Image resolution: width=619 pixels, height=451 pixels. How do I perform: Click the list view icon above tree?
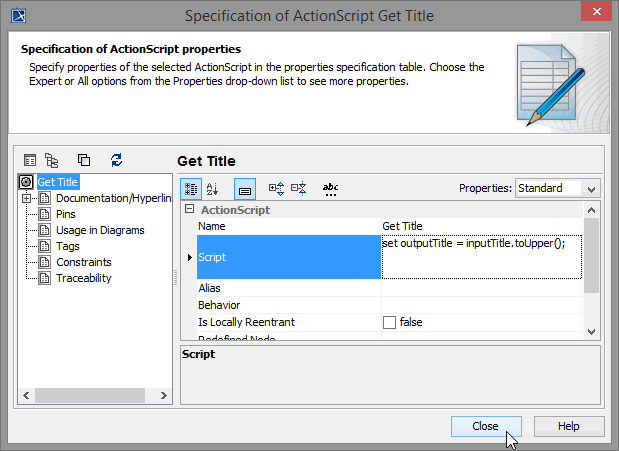coord(31,160)
